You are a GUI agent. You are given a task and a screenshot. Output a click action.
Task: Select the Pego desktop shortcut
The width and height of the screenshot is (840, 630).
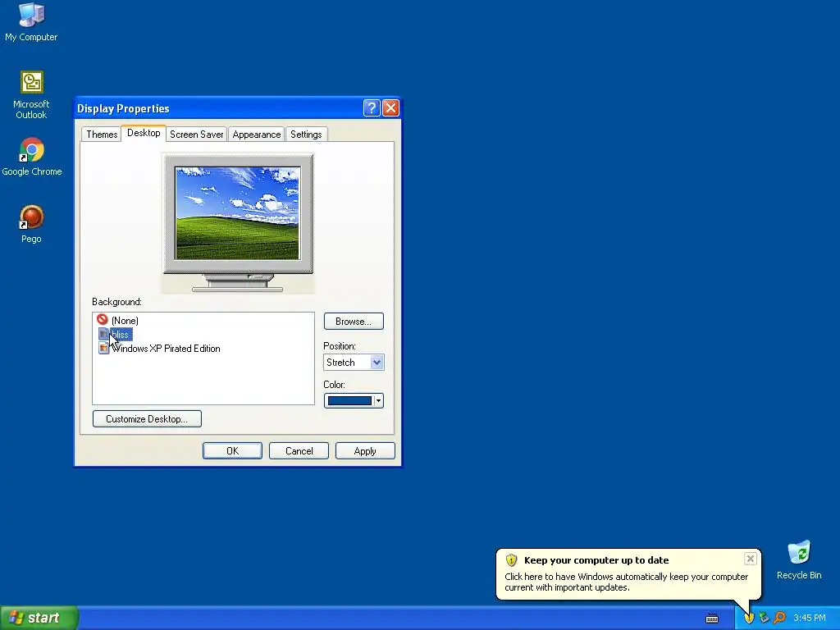[31, 224]
